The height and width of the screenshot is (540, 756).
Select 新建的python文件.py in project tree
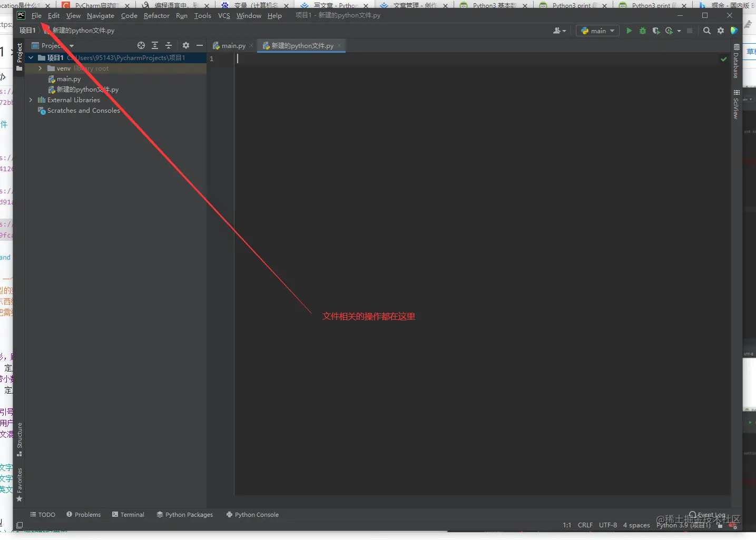click(x=83, y=90)
